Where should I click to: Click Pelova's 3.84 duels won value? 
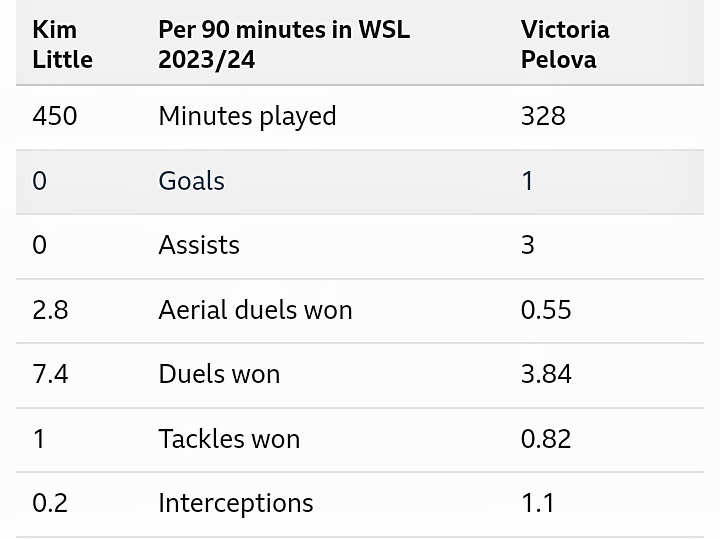point(546,374)
